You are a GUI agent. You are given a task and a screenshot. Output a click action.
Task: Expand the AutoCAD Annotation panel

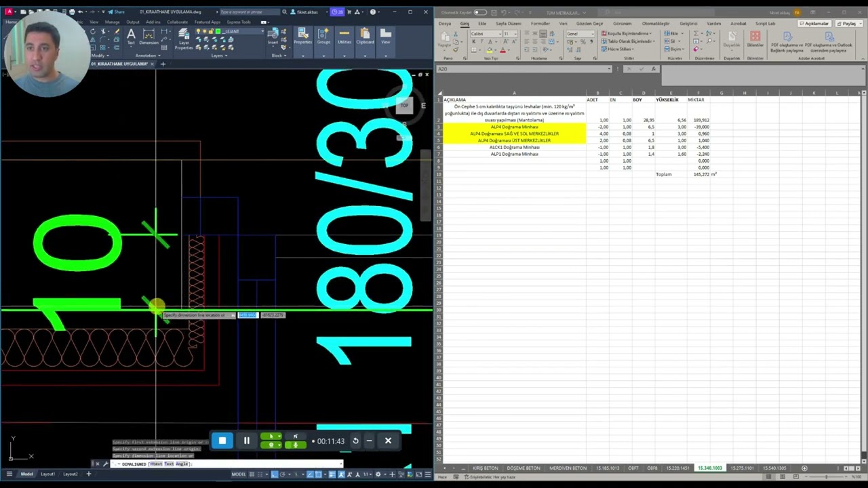[x=148, y=56]
